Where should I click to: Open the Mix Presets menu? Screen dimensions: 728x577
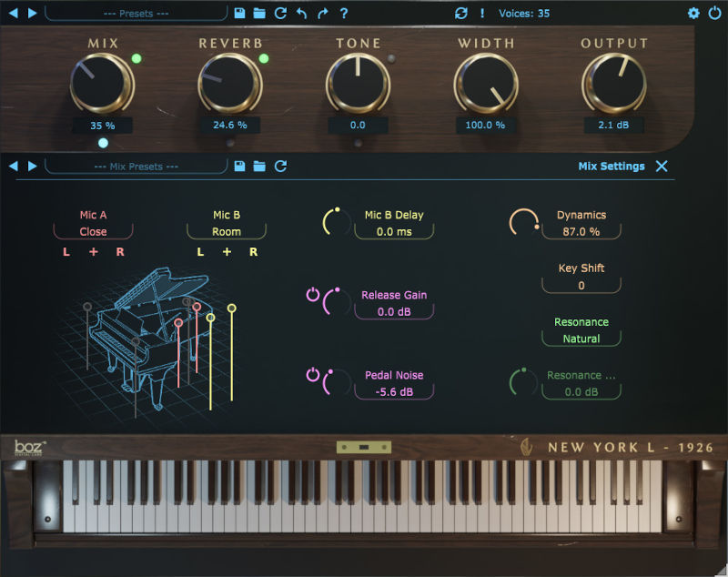pyautogui.click(x=136, y=167)
